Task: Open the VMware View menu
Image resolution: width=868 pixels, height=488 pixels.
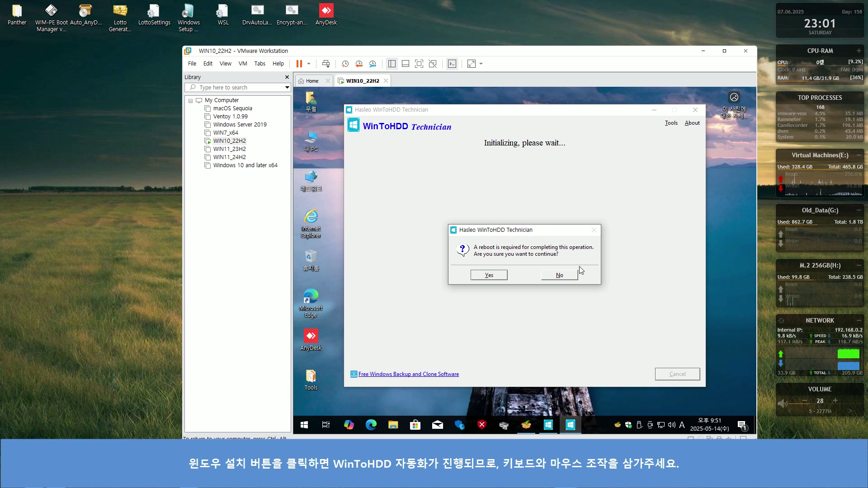Action: pyautogui.click(x=226, y=64)
